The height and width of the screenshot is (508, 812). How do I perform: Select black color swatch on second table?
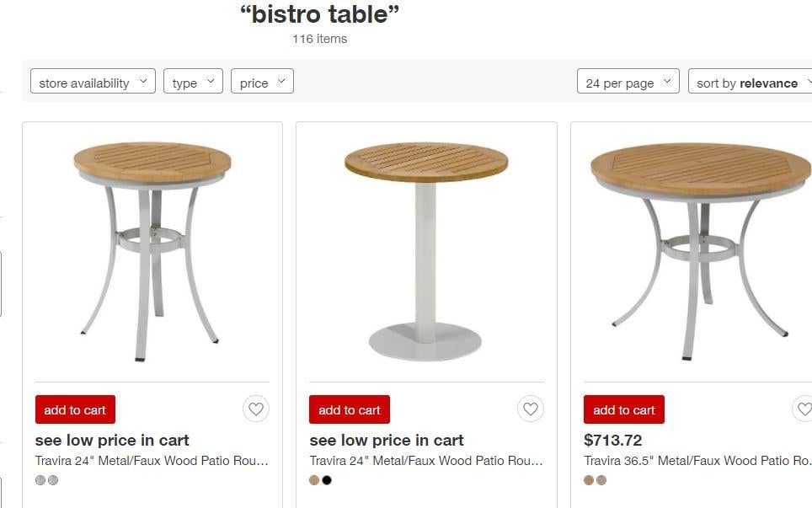327,480
